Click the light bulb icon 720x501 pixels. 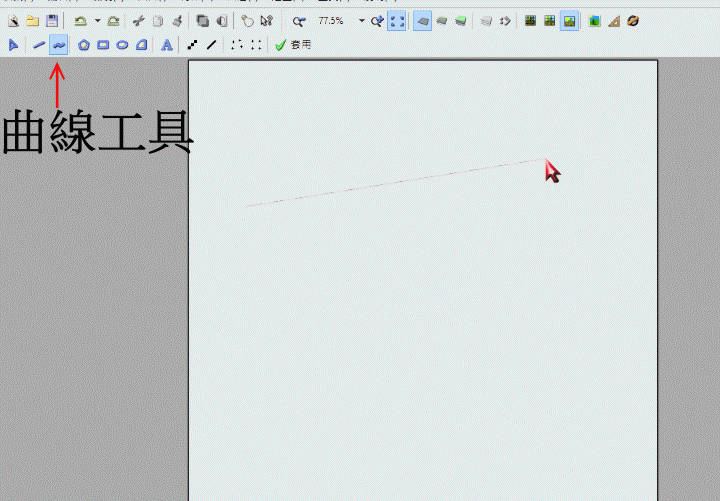247,21
